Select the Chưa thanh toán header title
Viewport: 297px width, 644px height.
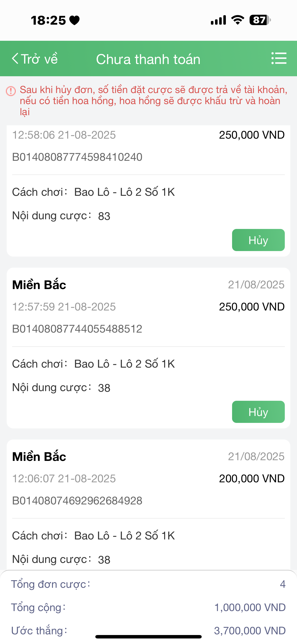148,59
